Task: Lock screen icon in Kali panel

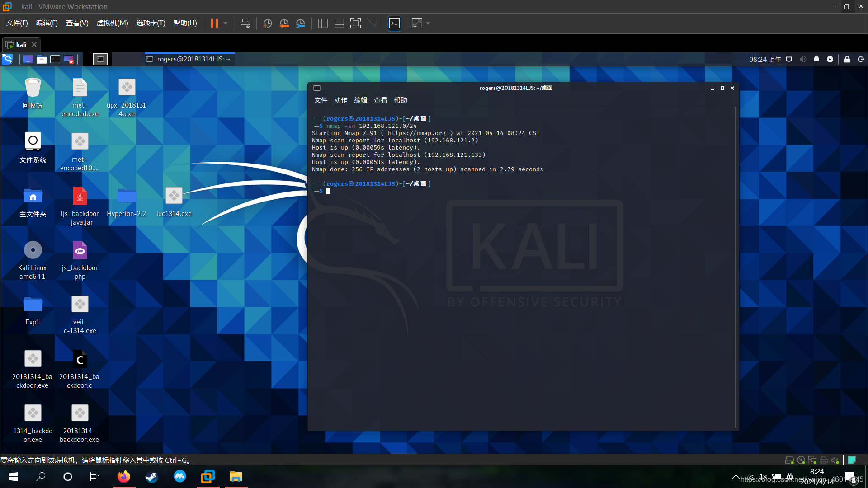Action: point(847,59)
